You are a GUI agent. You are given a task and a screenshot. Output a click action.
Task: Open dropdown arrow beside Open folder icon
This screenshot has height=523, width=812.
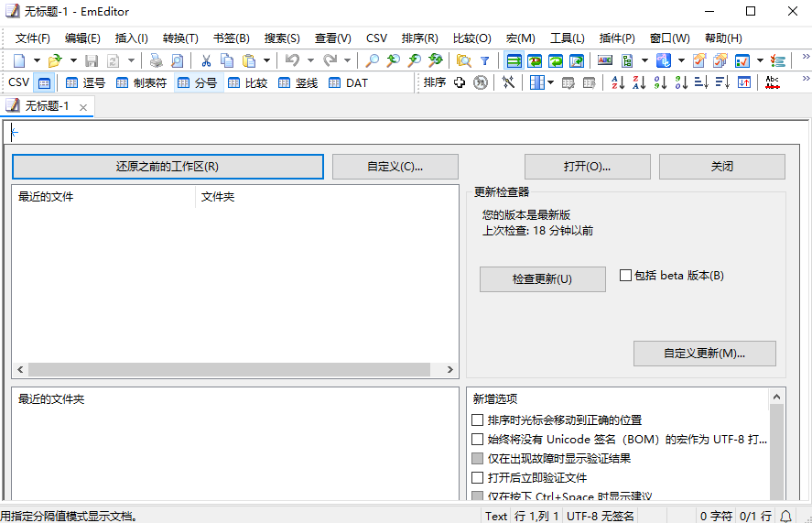click(x=73, y=60)
